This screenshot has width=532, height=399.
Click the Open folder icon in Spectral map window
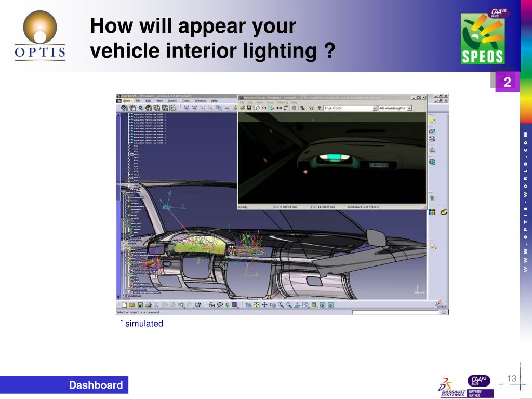coord(243,108)
